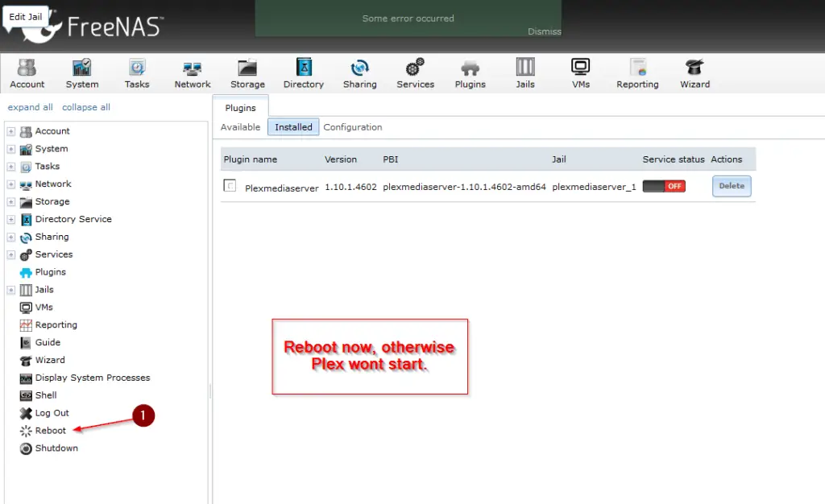
Task: Open Display System Processes label
Action: [93, 378]
